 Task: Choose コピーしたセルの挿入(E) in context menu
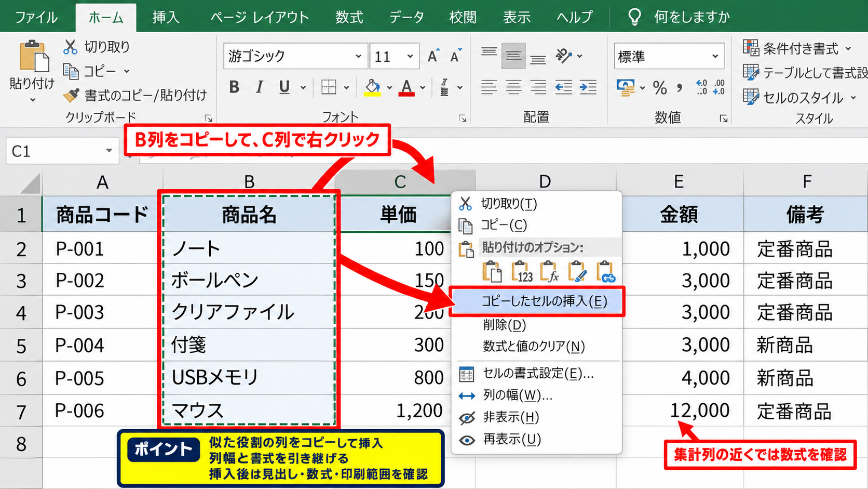(537, 301)
